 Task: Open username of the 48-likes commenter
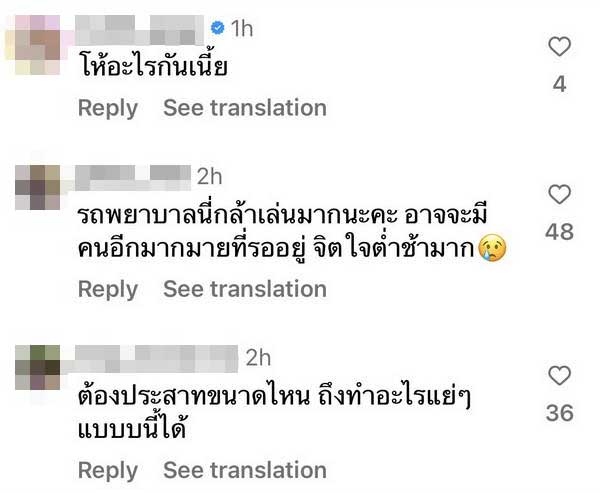tap(133, 176)
